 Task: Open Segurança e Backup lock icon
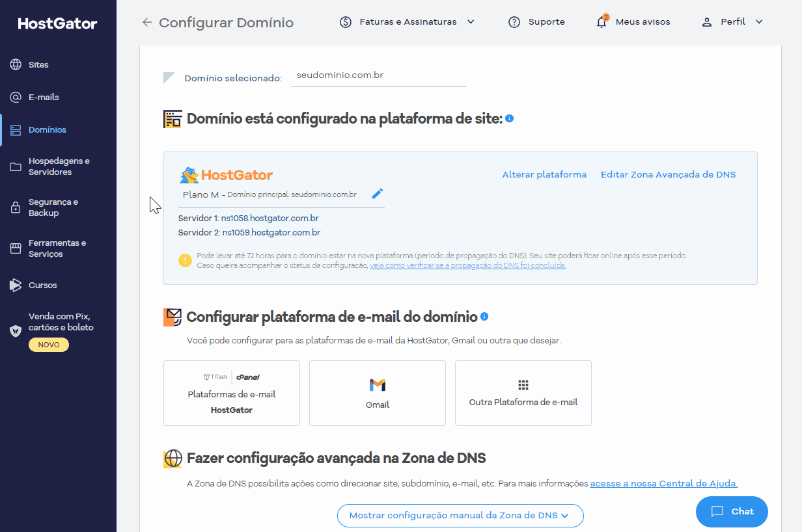[16, 207]
